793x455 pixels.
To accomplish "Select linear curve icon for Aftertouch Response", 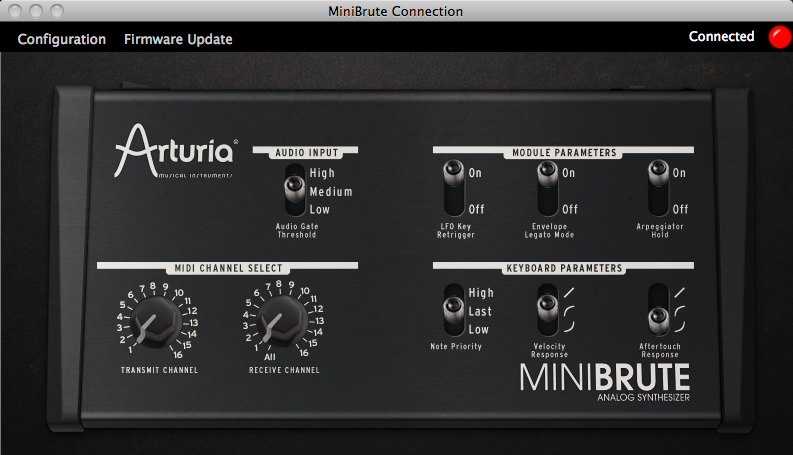I will click(680, 292).
